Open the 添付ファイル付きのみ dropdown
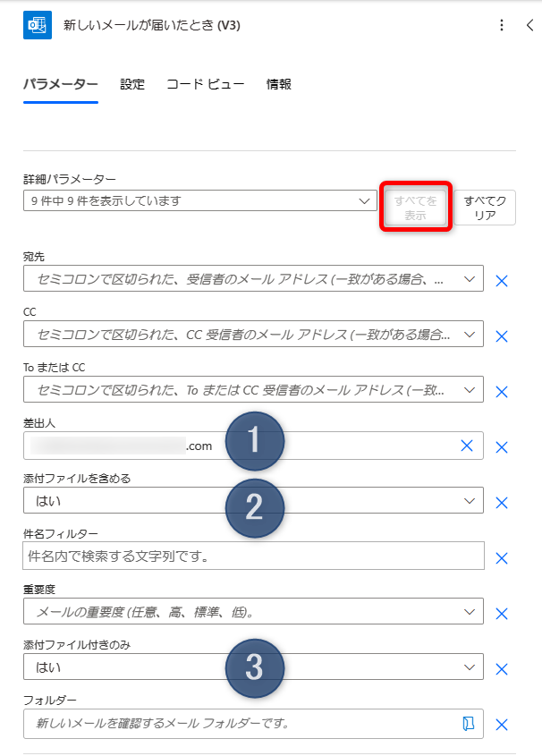The image size is (542, 756). tap(253, 667)
